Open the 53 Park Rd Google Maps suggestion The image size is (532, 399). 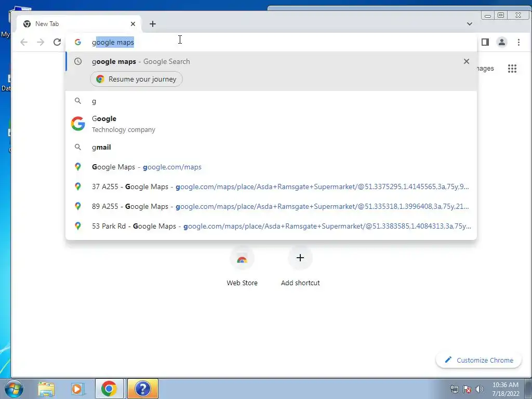pyautogui.click(x=271, y=226)
